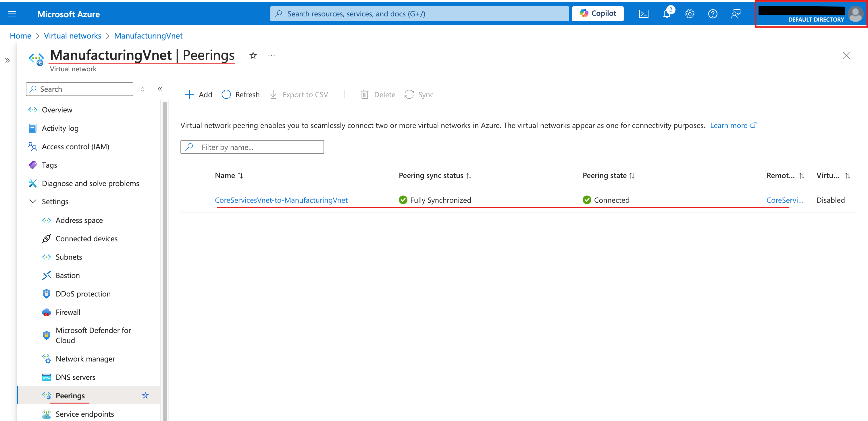The width and height of the screenshot is (868, 421).
Task: Favorite the ManufacturingVnet Peerings page star
Action: tap(253, 55)
